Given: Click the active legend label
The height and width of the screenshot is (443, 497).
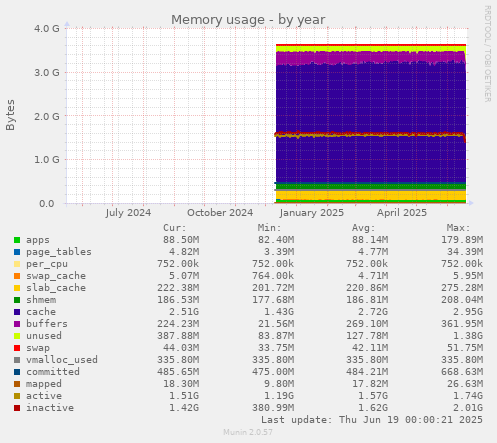Looking at the screenshot, I should click(x=44, y=396).
